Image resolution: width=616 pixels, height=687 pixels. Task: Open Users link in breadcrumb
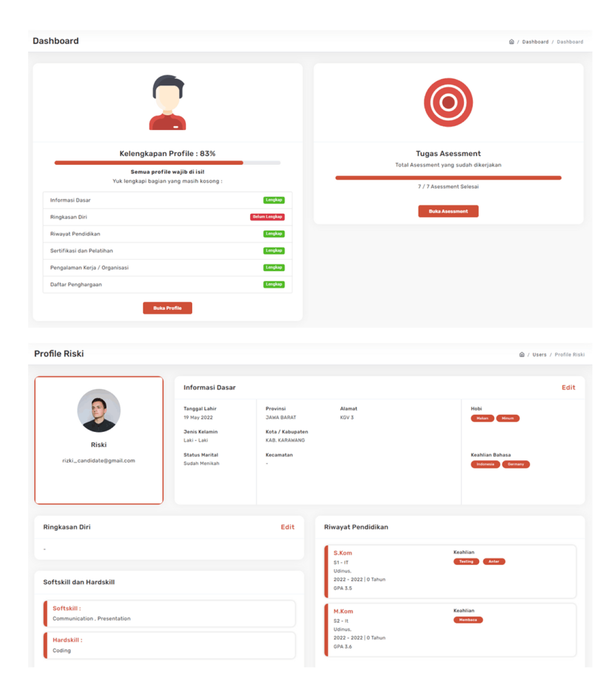539,355
